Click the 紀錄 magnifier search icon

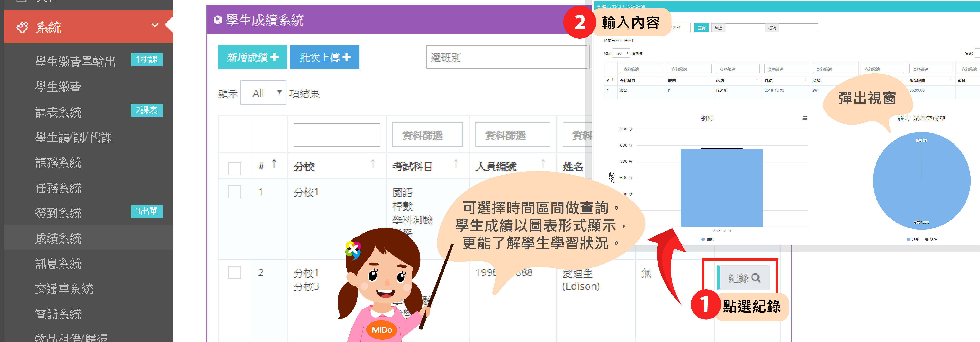756,278
